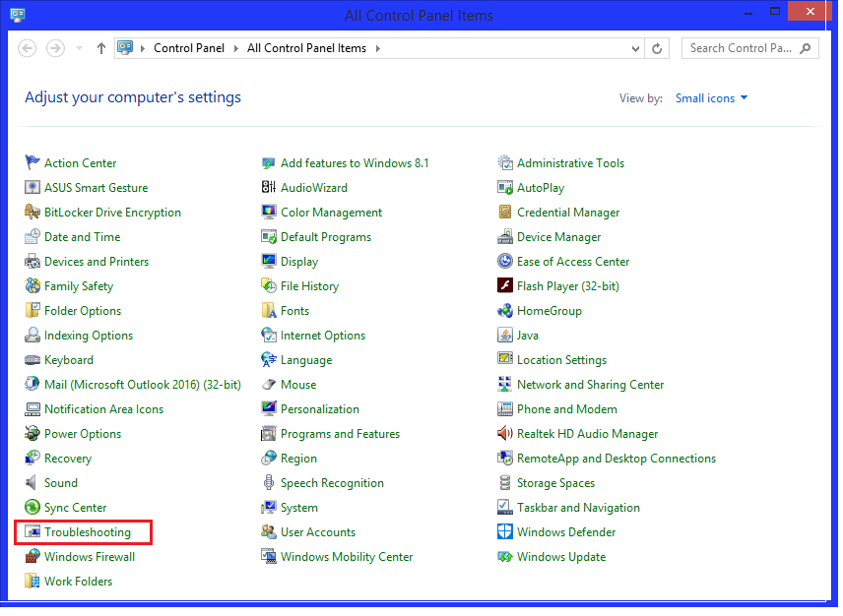Open the BitLocker Drive Encryption icon
The width and height of the screenshot is (843, 616).
click(32, 213)
